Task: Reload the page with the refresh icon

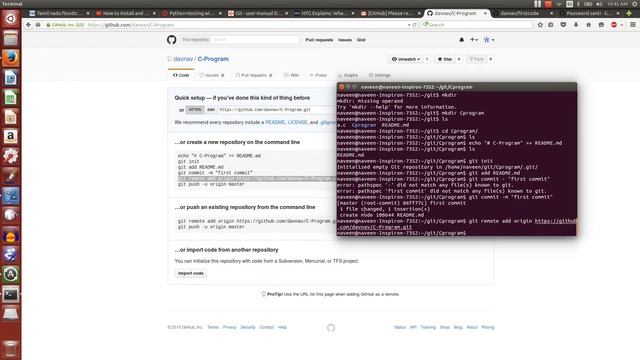Action: coord(414,25)
